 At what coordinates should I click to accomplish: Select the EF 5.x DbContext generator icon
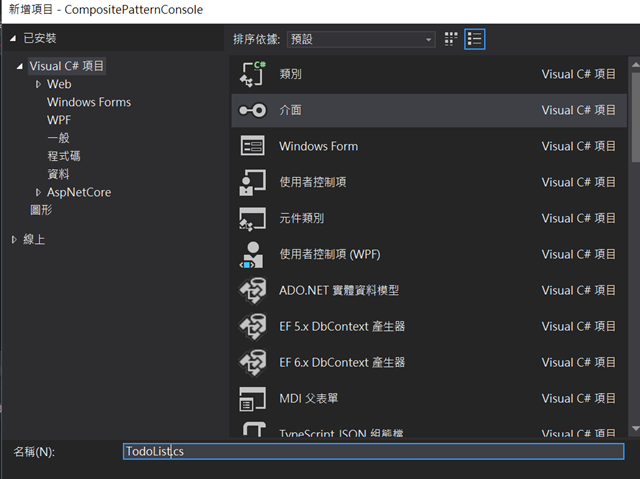pos(253,326)
